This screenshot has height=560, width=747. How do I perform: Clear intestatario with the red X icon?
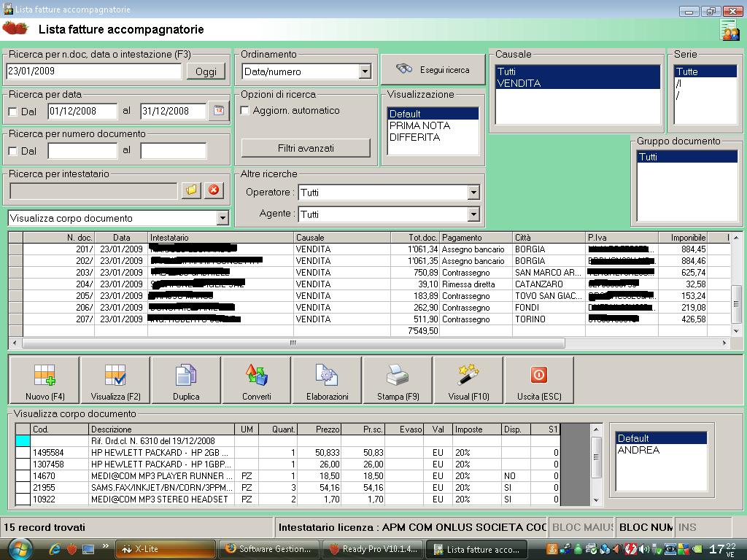coord(214,190)
